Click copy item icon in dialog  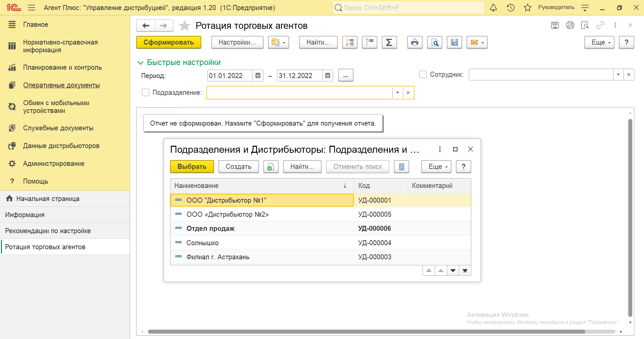click(x=271, y=166)
